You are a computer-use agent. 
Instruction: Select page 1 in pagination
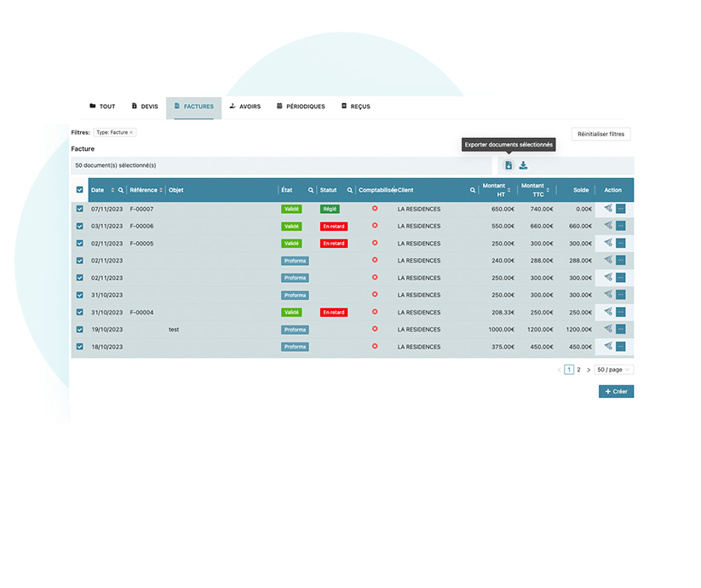(x=569, y=370)
